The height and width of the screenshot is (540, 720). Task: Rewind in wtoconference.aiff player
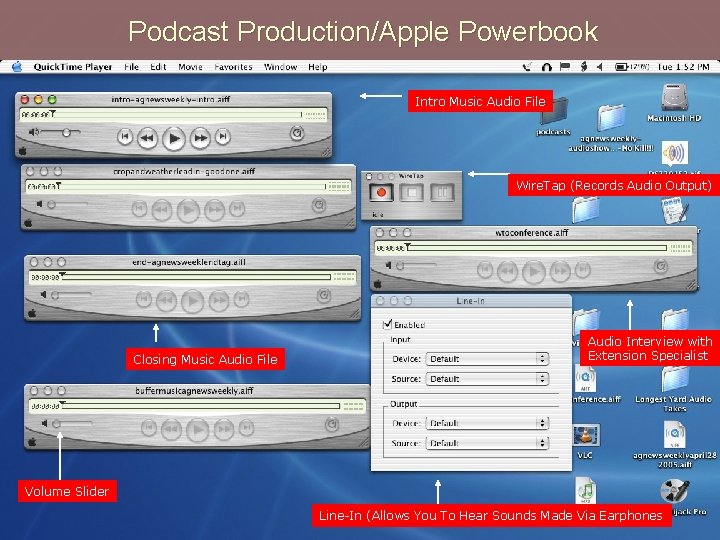click(507, 271)
